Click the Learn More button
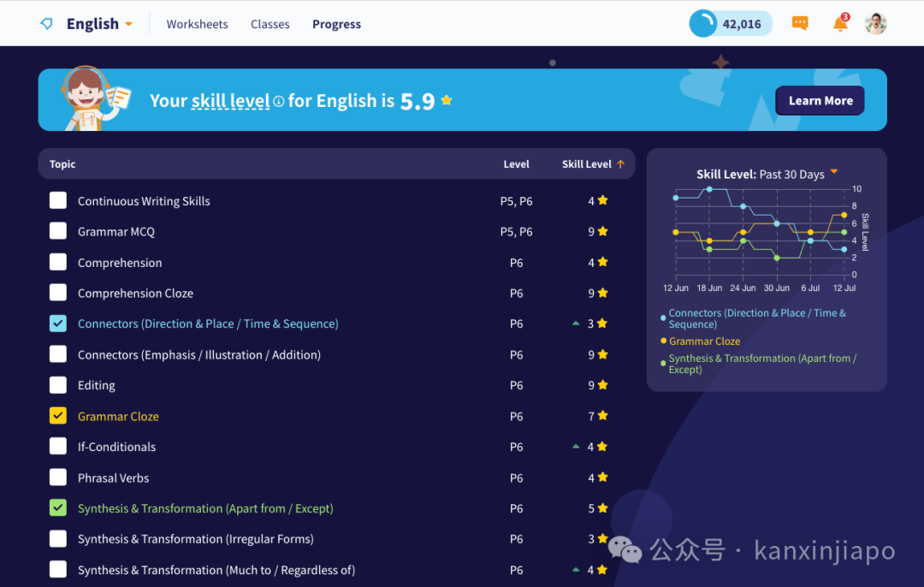Screen dimensions: 924x587 coord(820,100)
